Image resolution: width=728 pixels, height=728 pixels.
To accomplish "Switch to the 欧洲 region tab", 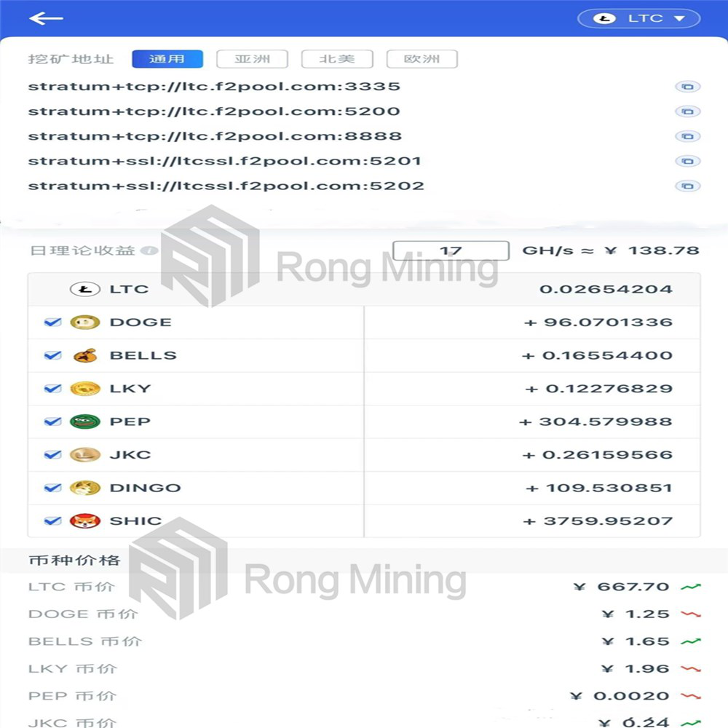I will pos(422,59).
